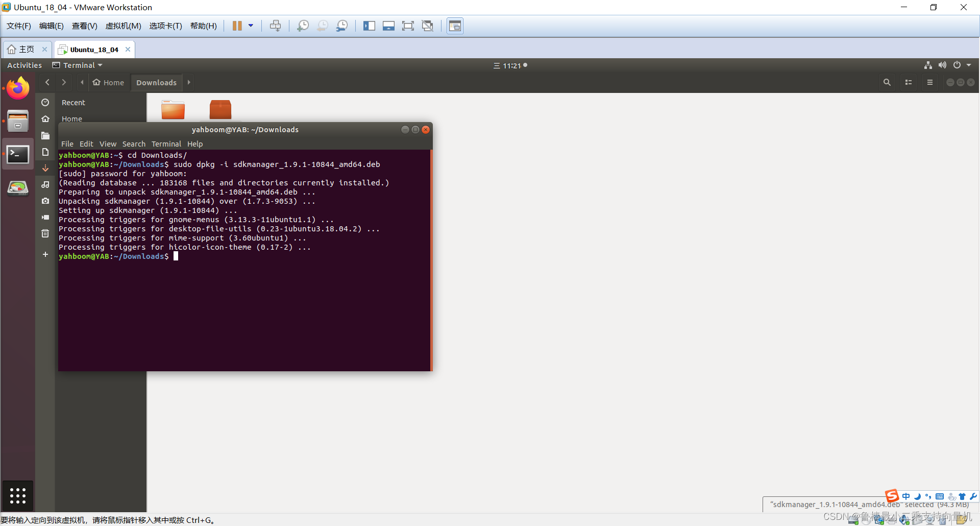Click the terminal prompt input line
The height and width of the screenshot is (526, 980).
click(x=118, y=256)
